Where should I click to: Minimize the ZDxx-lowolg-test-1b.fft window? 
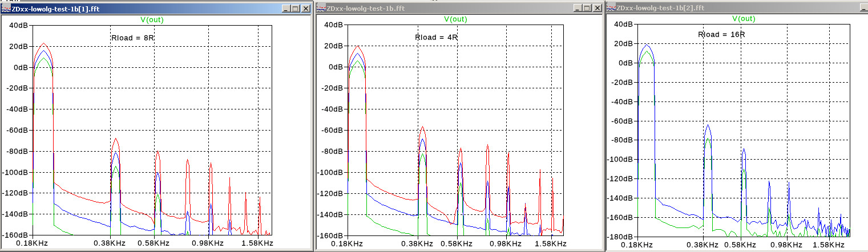tap(577, 9)
